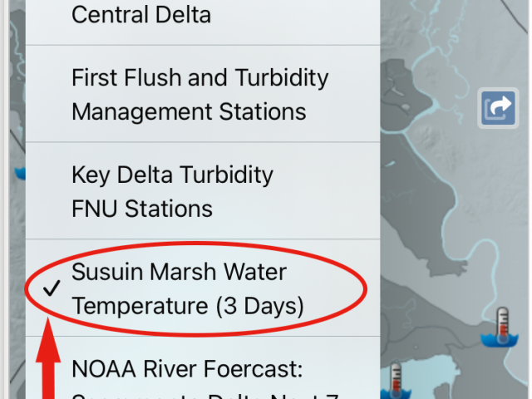Image resolution: width=532 pixels, height=399 pixels.
Task: Click the blue share arrow icon
Action: click(x=498, y=108)
